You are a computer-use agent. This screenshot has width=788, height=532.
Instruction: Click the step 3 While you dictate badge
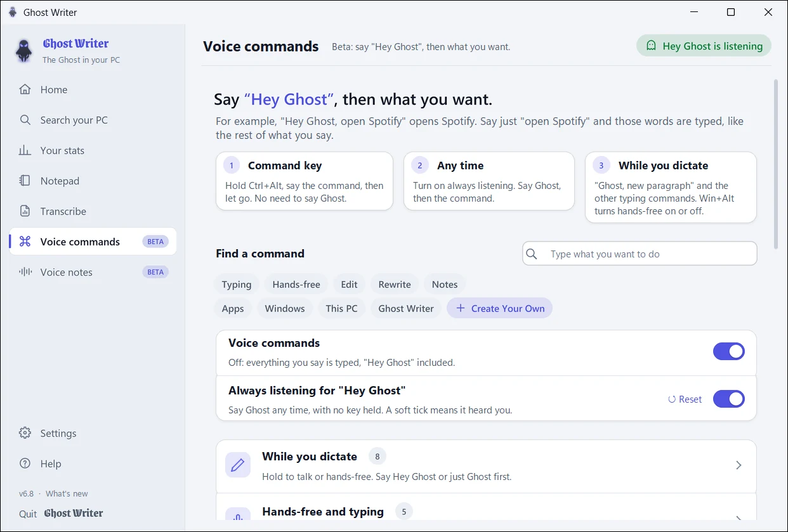[x=601, y=165]
